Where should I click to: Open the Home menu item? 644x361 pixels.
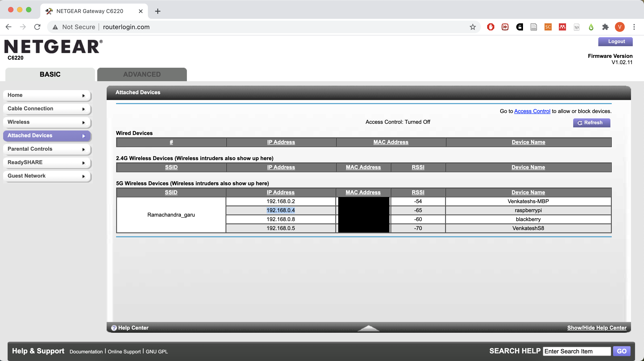pos(47,95)
